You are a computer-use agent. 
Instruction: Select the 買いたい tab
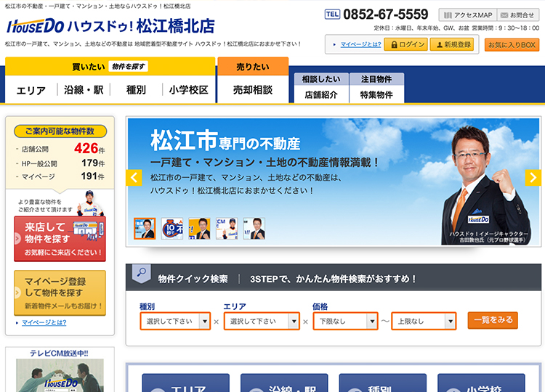point(110,66)
